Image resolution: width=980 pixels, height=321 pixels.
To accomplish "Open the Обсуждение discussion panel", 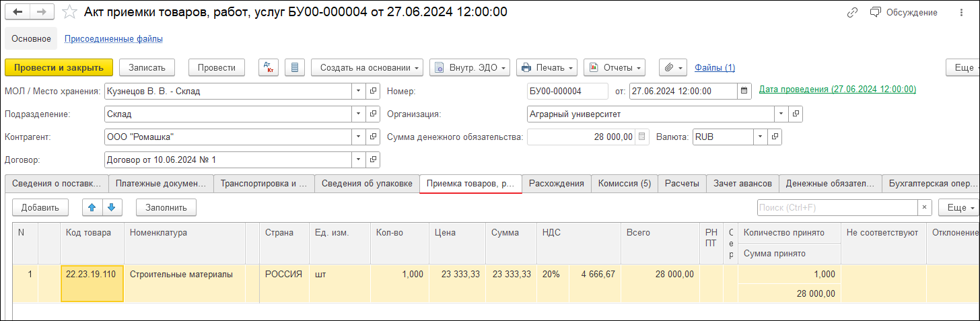I will (904, 12).
